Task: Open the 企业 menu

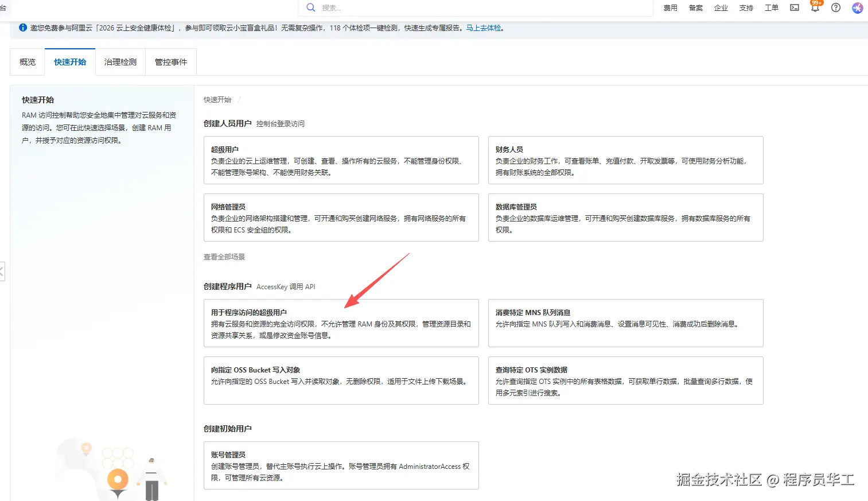Action: click(x=721, y=7)
